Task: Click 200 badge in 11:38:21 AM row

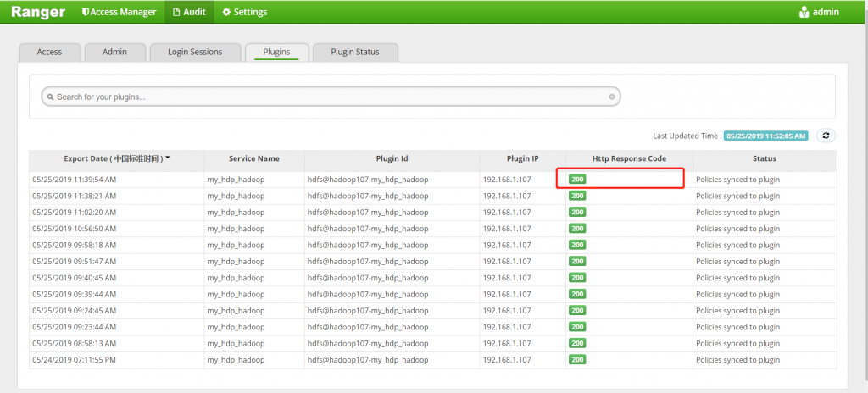Action: [x=577, y=196]
